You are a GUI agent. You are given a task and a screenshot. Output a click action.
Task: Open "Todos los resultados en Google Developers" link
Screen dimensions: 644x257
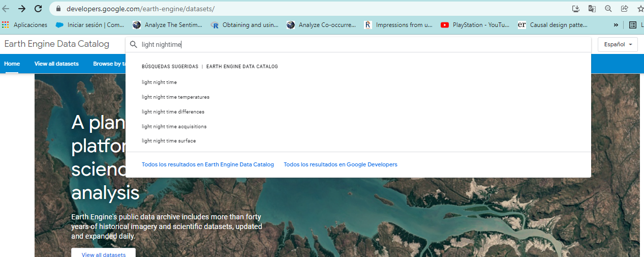click(340, 164)
